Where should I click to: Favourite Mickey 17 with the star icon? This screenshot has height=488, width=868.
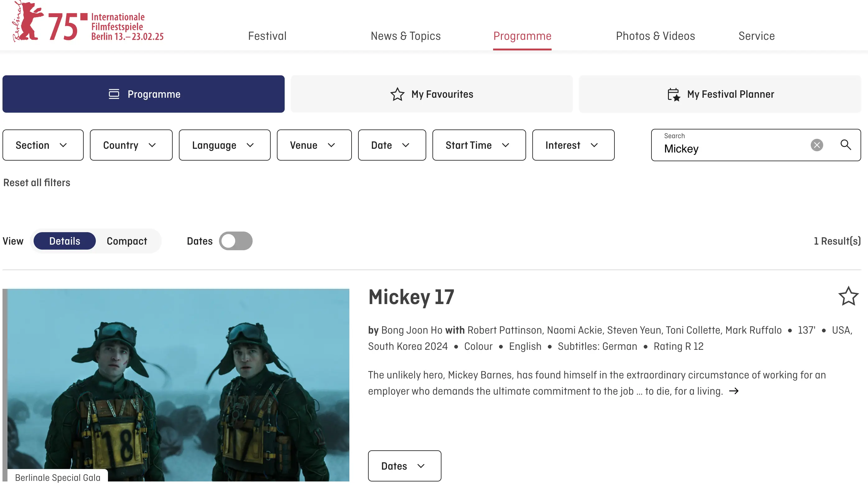pos(848,296)
